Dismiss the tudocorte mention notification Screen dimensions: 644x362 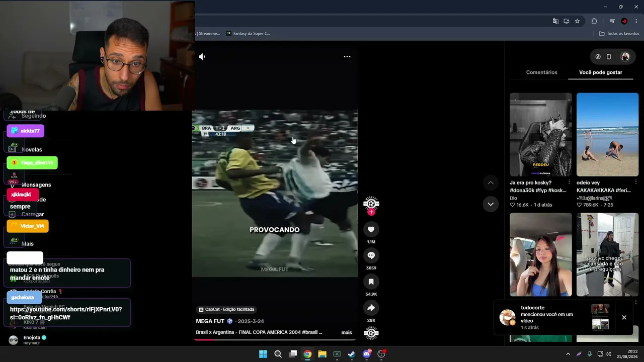624,317
